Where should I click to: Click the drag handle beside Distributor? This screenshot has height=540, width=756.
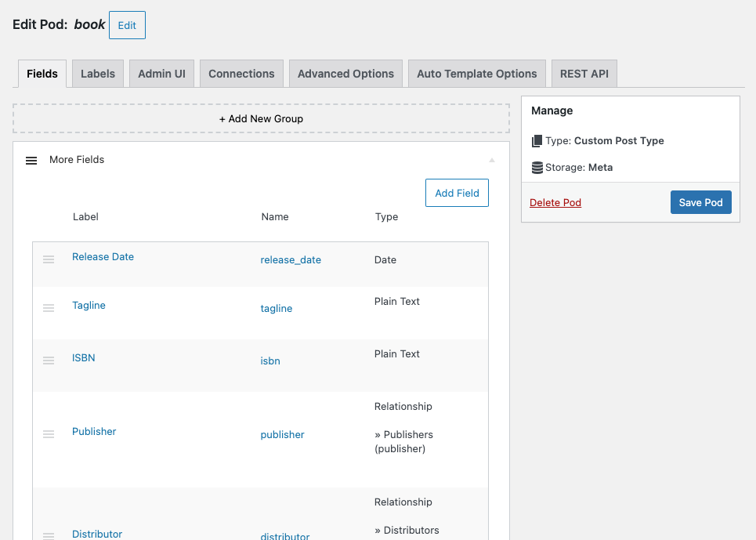[x=49, y=535]
